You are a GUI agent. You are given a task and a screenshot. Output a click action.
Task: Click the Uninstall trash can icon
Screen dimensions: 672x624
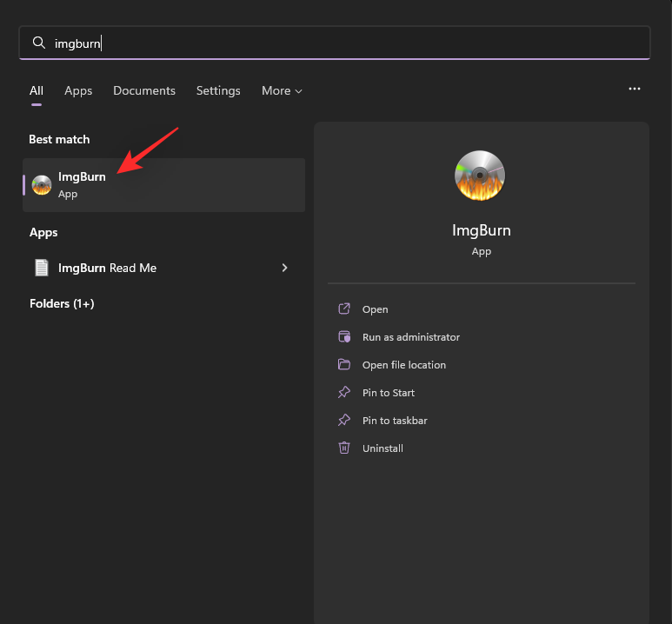coord(344,448)
